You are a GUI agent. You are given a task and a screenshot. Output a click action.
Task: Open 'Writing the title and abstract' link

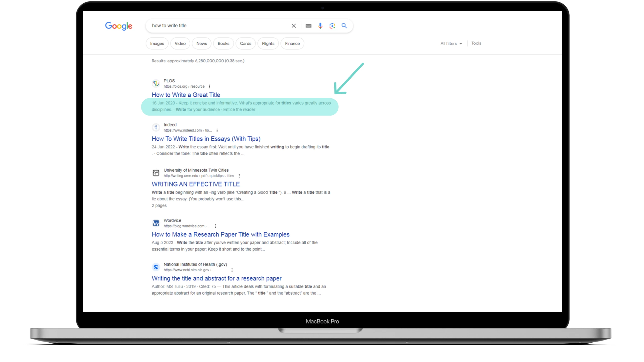[x=217, y=278]
